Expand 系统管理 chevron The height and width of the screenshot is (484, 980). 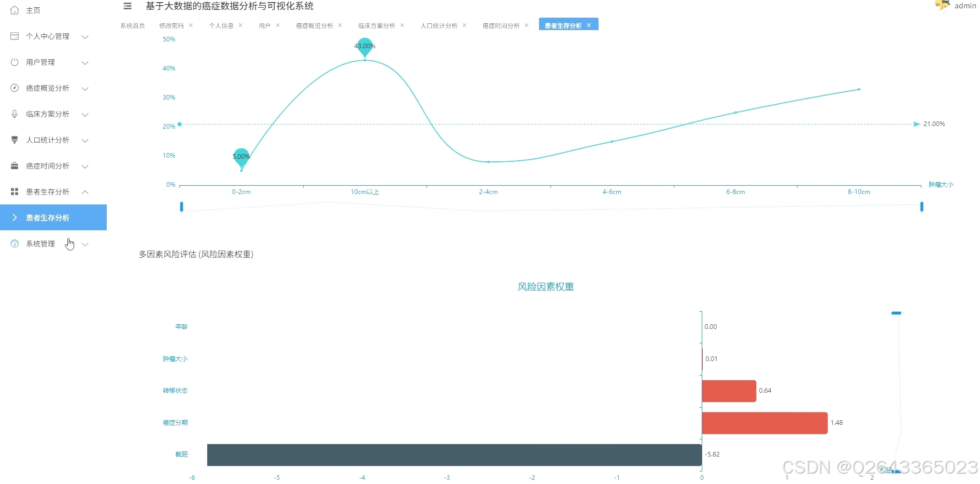coord(86,244)
